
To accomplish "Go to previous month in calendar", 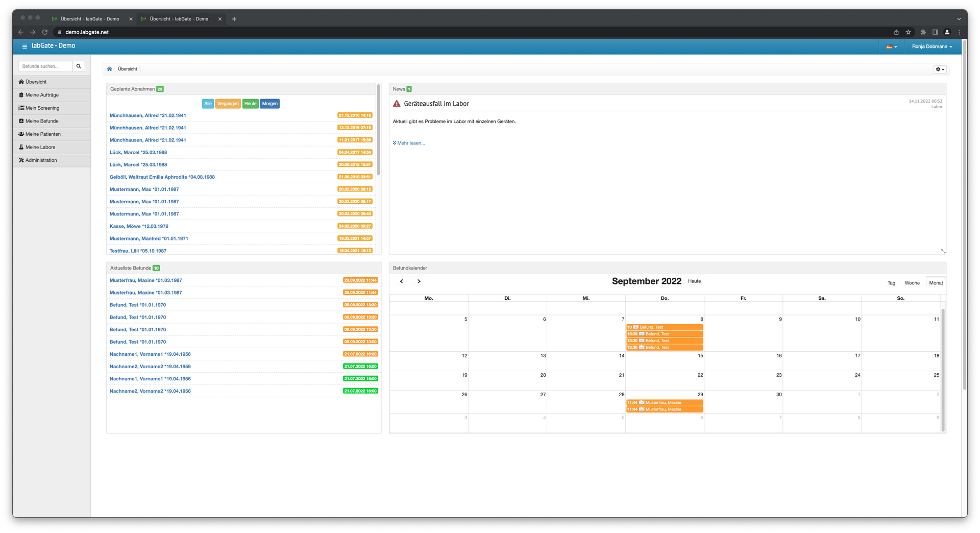I will 402,281.
